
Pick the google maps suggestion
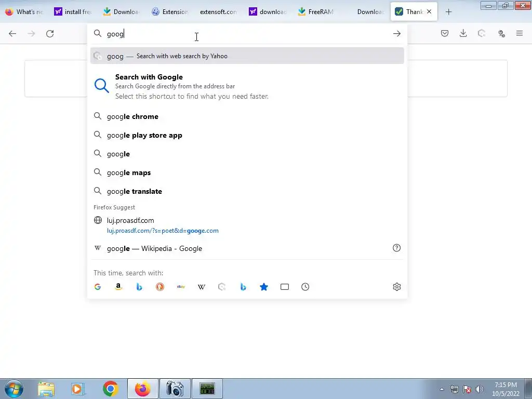[247, 172]
